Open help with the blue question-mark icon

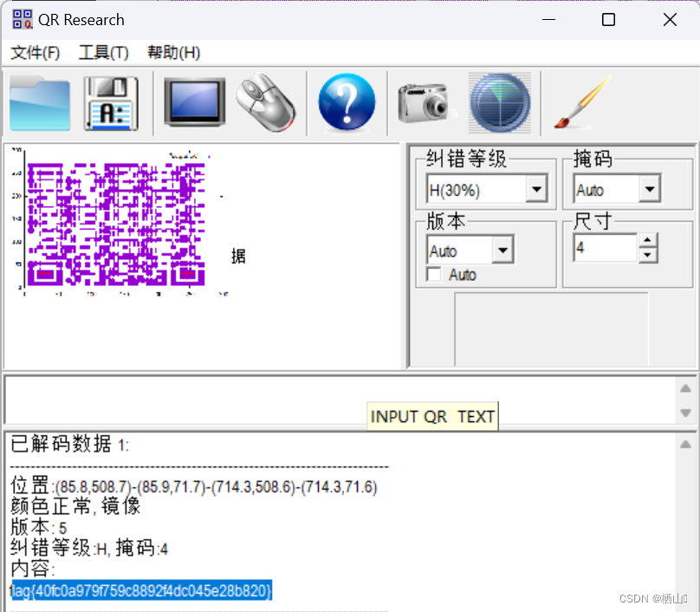click(347, 102)
